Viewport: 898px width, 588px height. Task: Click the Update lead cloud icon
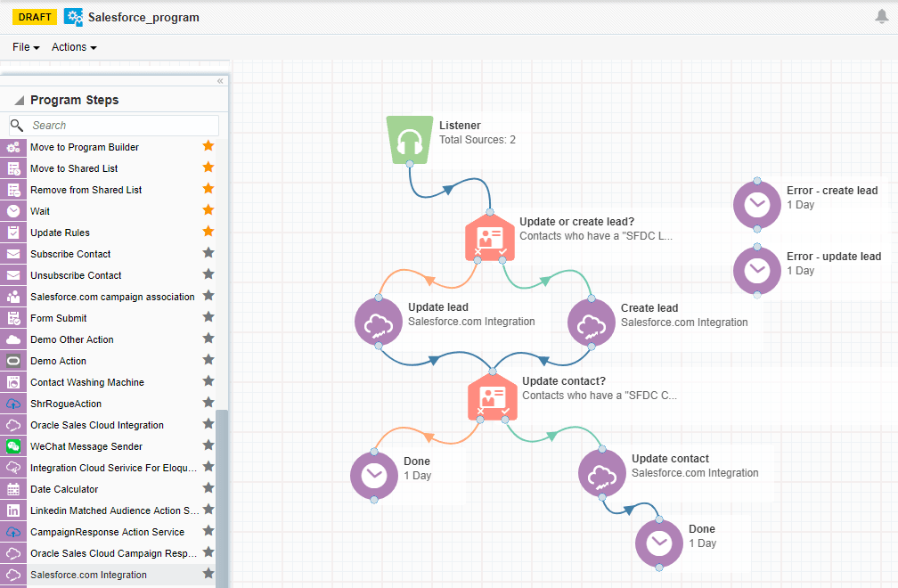(380, 322)
